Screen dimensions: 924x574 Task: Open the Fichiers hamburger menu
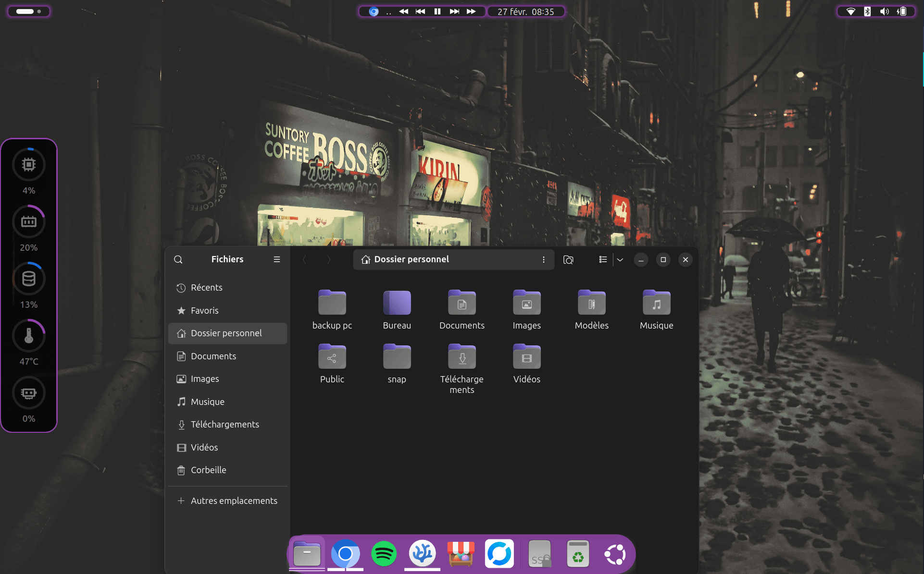(x=277, y=259)
